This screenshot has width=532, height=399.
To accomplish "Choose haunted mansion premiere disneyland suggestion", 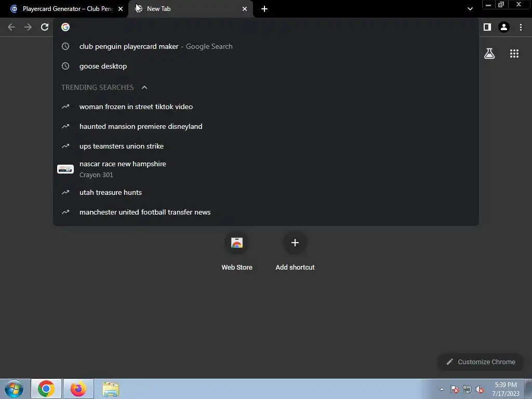I will [266, 126].
